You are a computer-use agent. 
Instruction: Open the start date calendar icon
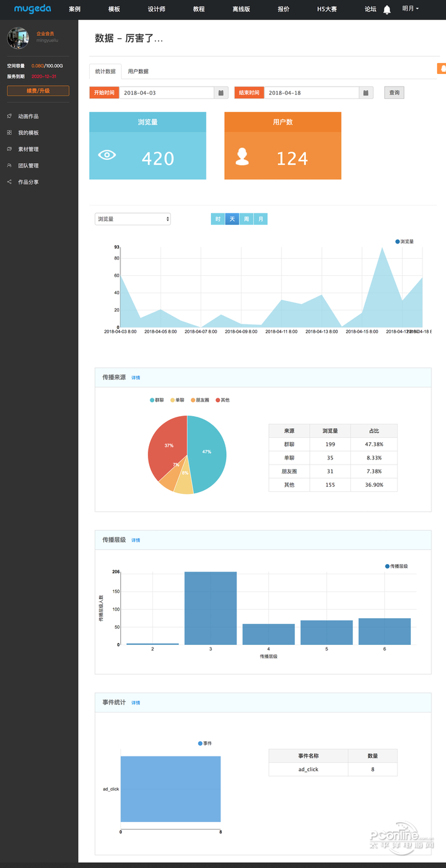point(221,93)
